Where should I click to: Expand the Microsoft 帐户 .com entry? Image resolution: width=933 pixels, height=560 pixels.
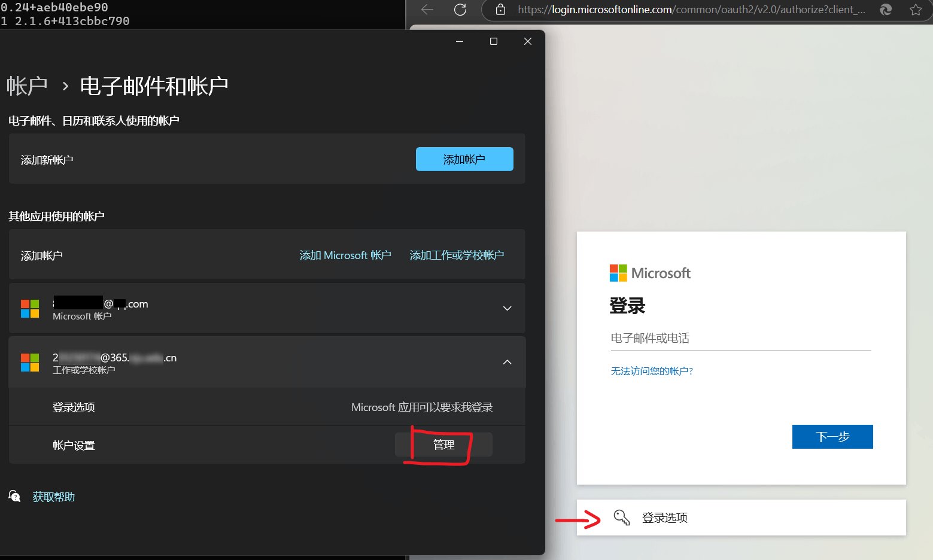click(x=507, y=309)
